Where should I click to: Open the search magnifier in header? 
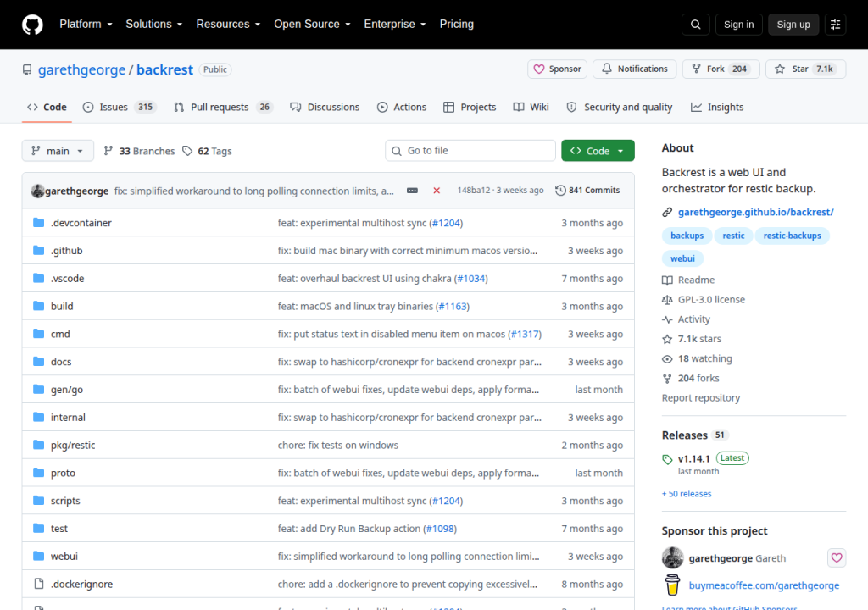(695, 25)
